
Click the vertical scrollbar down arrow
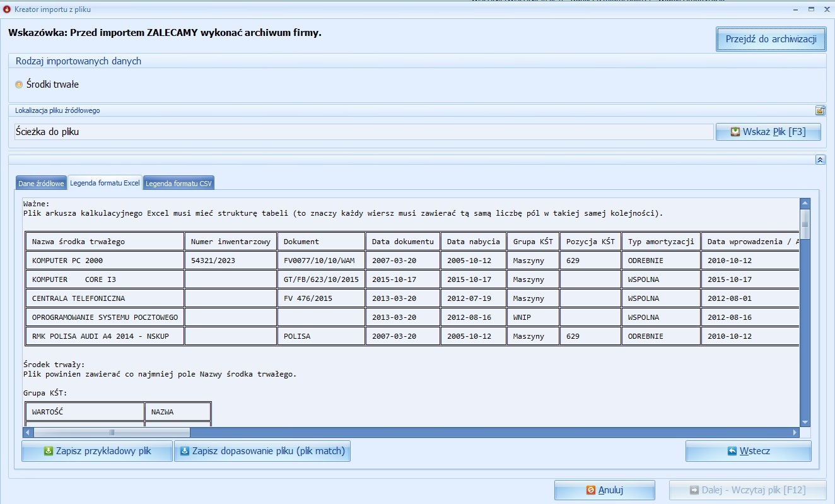point(805,422)
